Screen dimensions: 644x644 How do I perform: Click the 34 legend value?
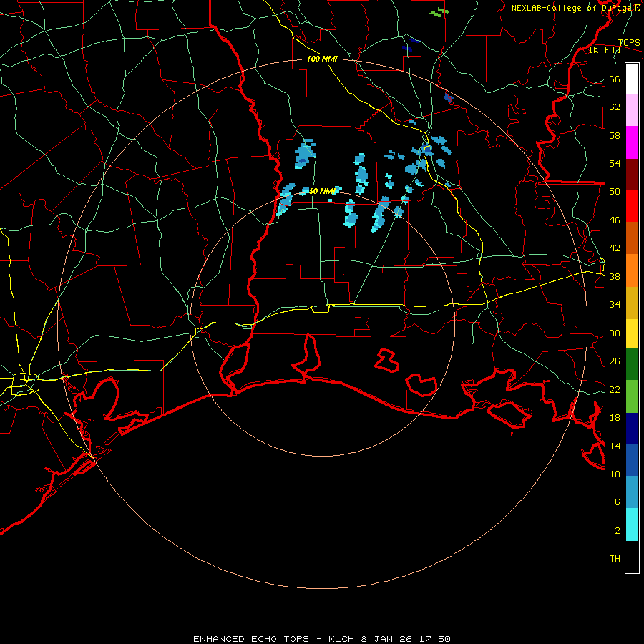(x=615, y=305)
